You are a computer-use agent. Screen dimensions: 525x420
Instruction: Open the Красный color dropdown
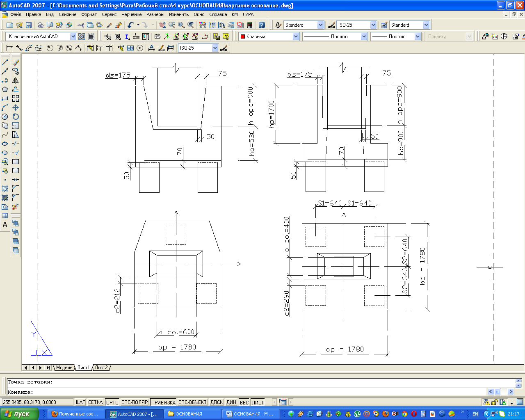pyautogui.click(x=296, y=37)
